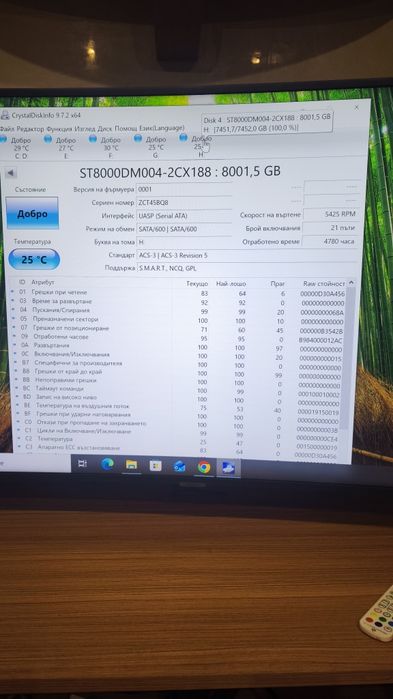Screen dimensions: 393x699
Task: Open Google Chrome from the taskbar
Action: (204, 467)
